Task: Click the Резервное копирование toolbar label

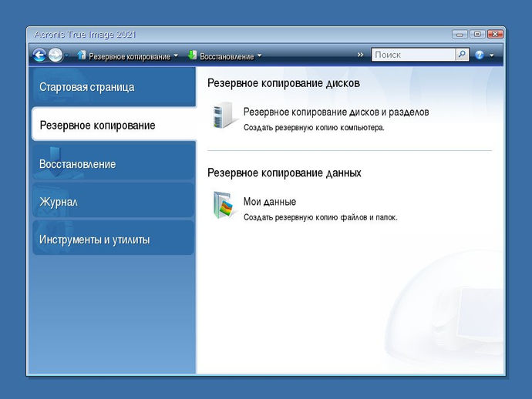Action: pos(130,56)
